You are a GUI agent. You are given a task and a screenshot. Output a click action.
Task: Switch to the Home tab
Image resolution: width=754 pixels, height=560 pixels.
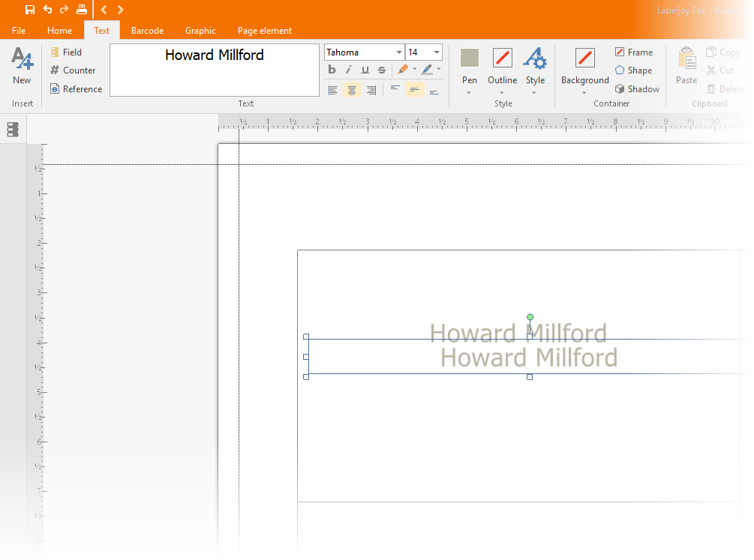coord(59,30)
